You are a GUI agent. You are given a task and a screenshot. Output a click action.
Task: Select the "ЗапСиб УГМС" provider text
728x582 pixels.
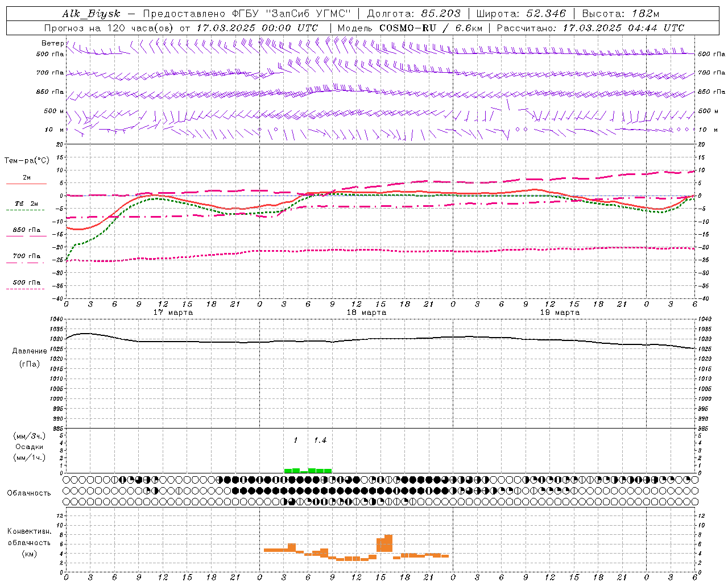pos(309,14)
